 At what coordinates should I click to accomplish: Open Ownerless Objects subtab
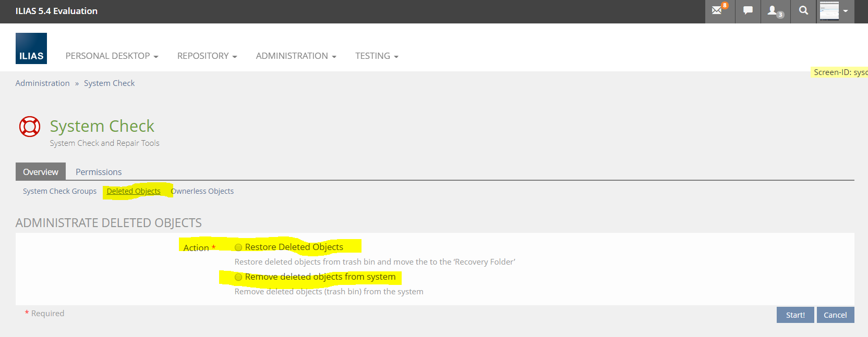[202, 191]
